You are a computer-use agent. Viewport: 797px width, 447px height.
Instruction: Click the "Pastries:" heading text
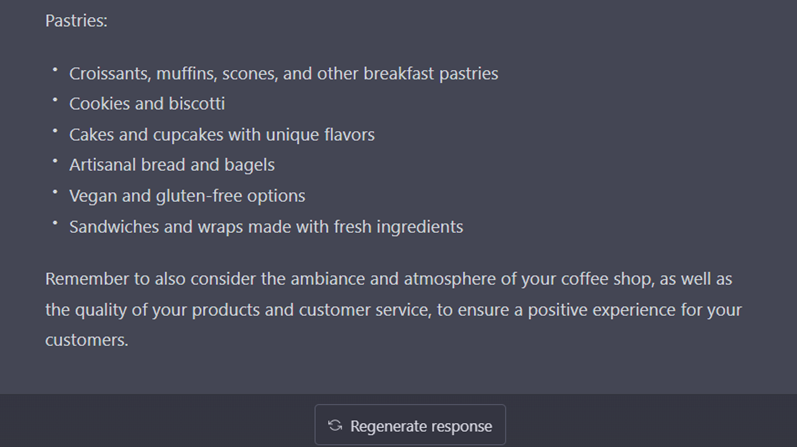[x=76, y=20]
